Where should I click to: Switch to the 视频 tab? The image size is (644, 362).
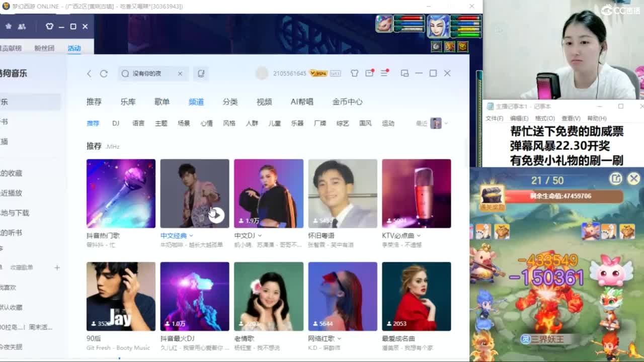pyautogui.click(x=264, y=102)
